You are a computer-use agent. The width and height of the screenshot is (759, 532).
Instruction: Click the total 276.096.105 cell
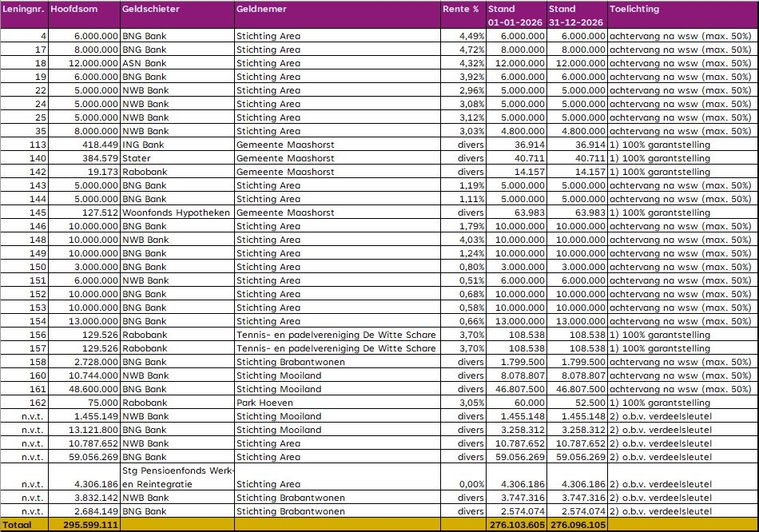click(577, 525)
